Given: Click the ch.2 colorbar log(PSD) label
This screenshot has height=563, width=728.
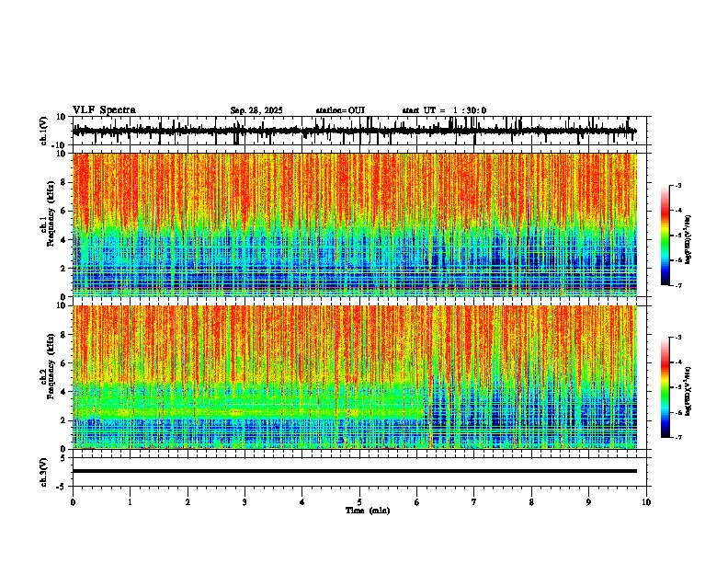Looking at the screenshot, I should click(688, 392).
